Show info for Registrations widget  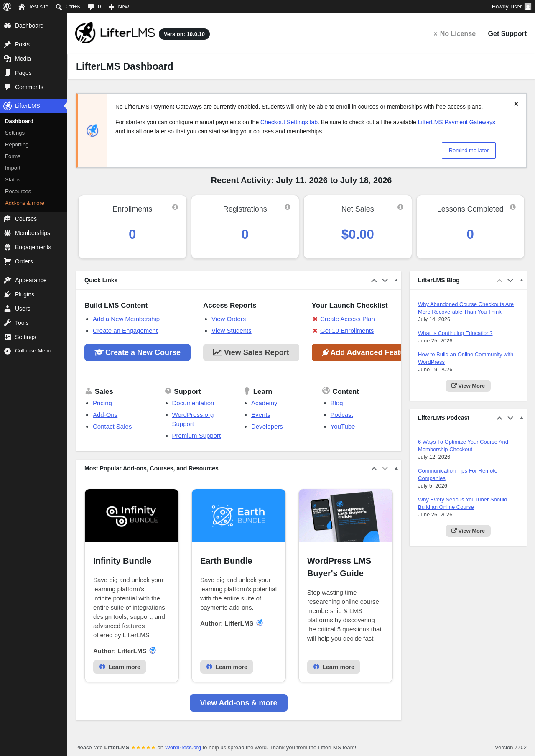tap(288, 207)
